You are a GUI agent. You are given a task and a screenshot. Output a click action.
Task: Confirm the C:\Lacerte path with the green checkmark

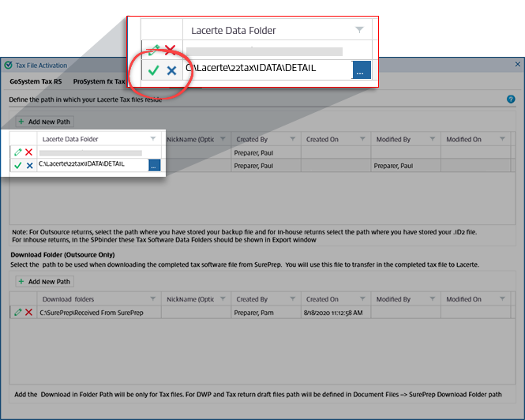18,165
